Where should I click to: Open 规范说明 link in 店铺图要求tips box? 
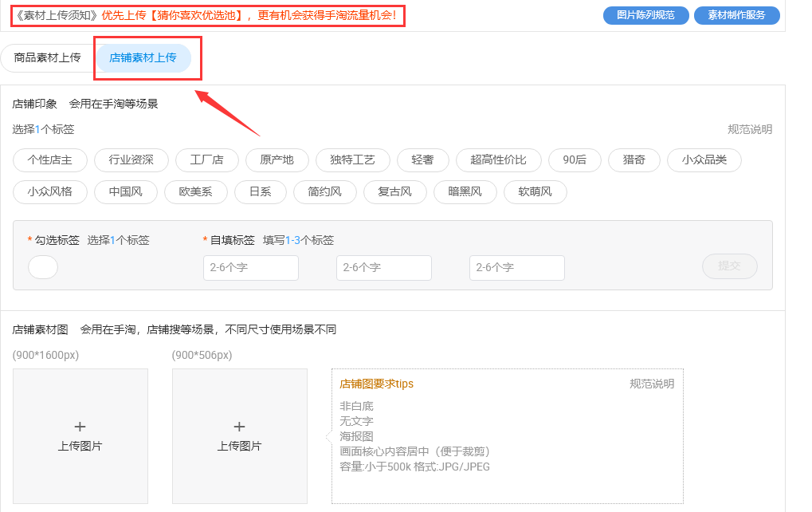coord(652,384)
